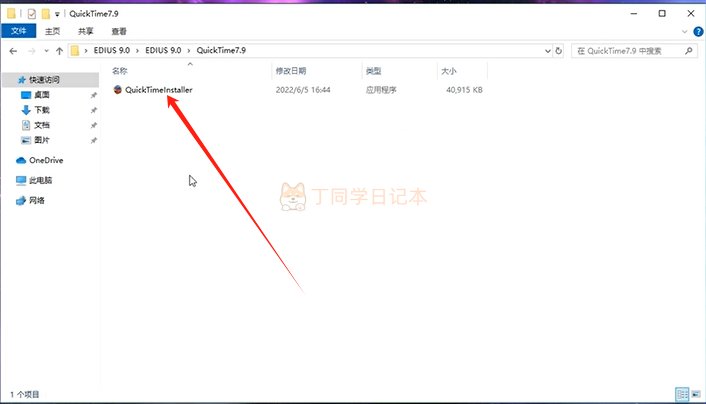
Task: Switch to the 主页 ribbon tab
Action: [52, 31]
